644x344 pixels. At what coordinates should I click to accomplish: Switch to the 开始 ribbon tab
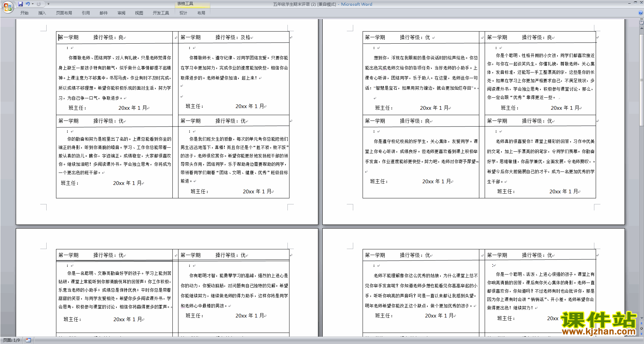(x=24, y=13)
